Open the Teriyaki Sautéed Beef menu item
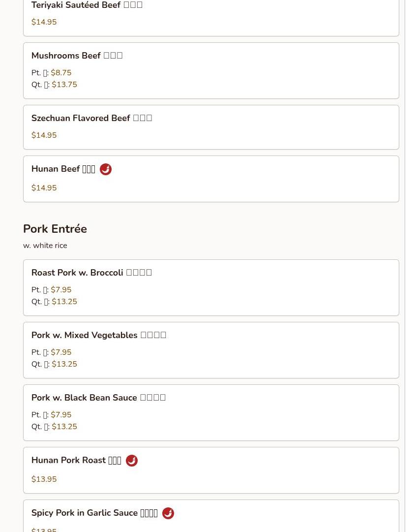415x532 pixels. (x=87, y=5)
